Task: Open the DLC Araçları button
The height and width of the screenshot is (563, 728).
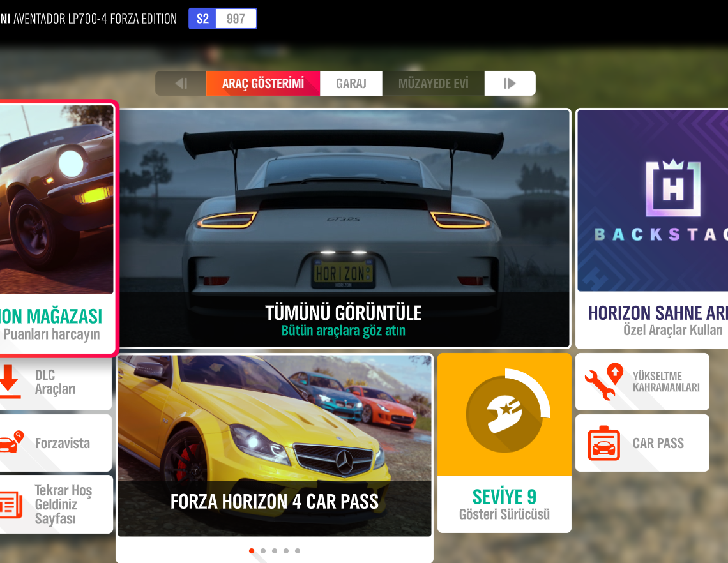Action: [55, 383]
